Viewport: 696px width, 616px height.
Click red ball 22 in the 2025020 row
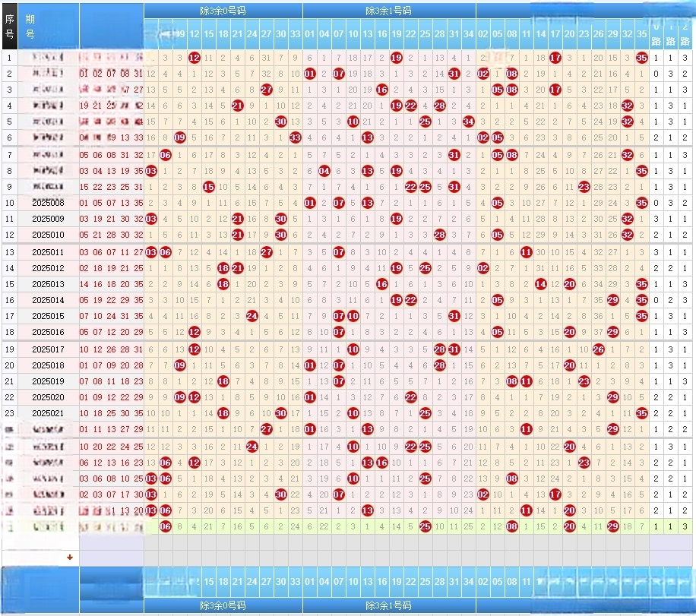point(410,397)
